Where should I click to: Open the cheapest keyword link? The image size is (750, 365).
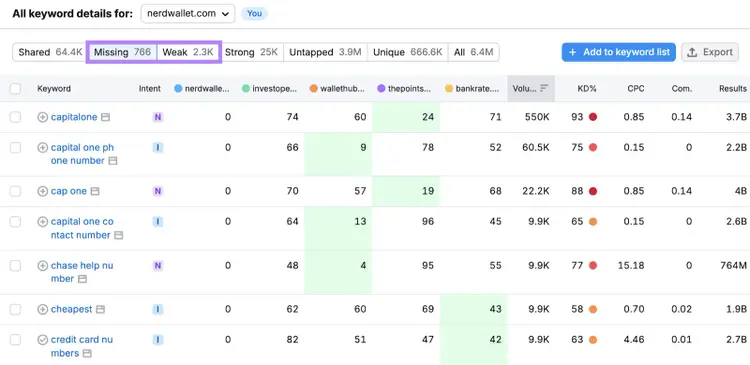(71, 310)
